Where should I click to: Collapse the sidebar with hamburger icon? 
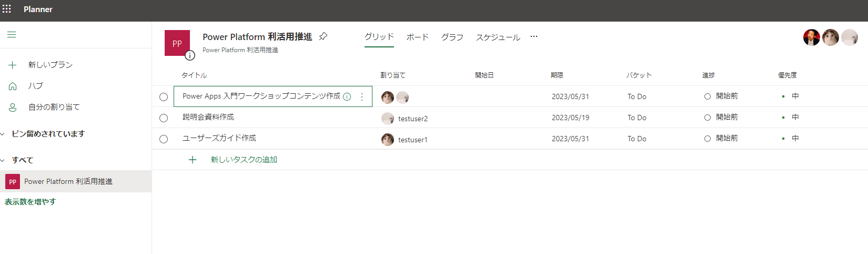point(12,35)
